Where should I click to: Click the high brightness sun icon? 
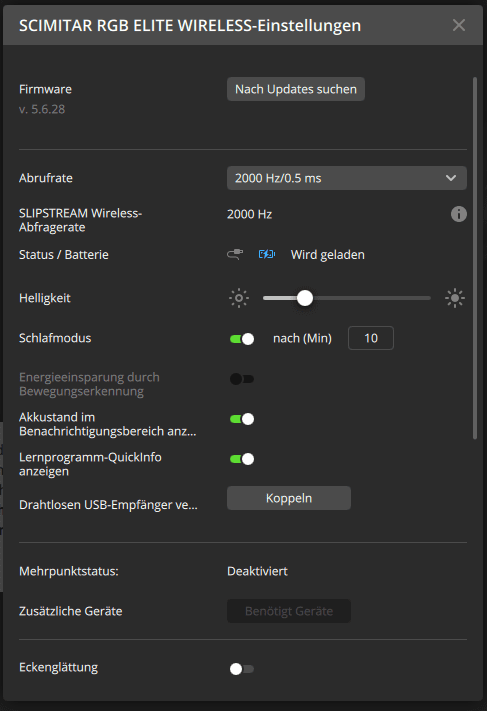[x=455, y=298]
